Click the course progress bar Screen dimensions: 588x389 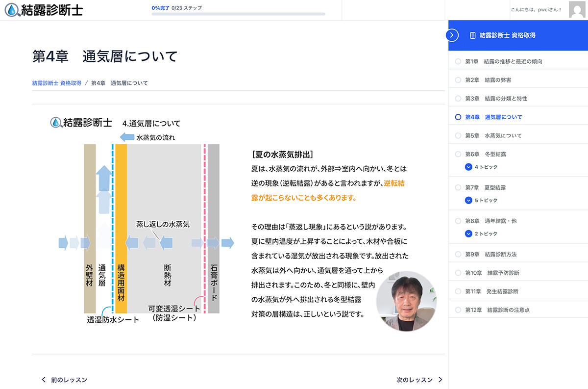pos(238,14)
